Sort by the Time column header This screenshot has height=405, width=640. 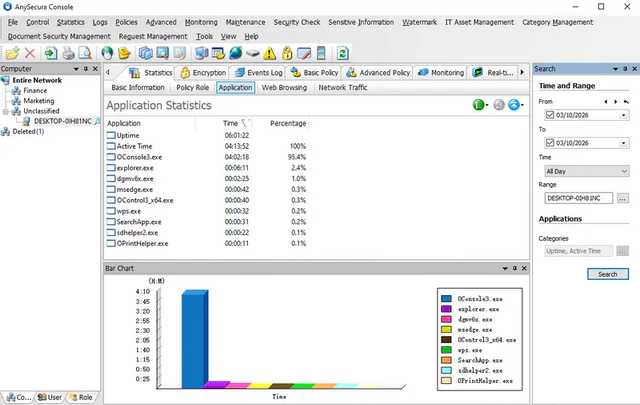coord(231,123)
